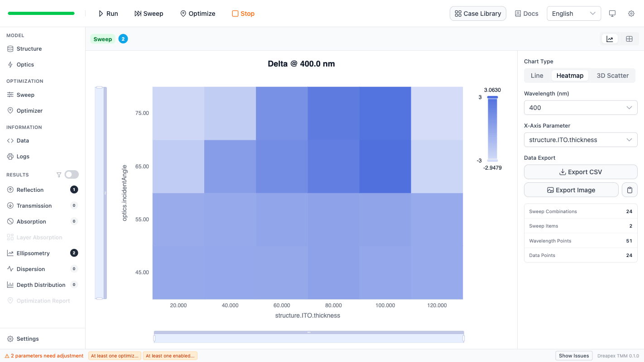Switch to table grid view icon

coord(629,39)
